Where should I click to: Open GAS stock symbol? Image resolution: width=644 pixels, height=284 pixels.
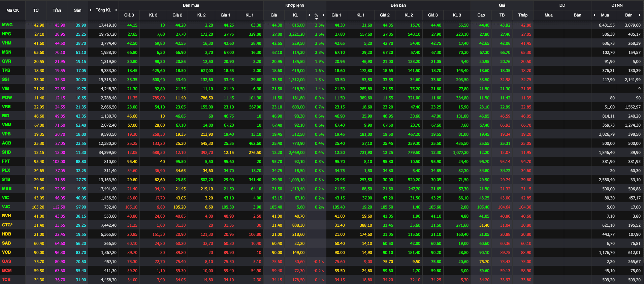(x=6, y=261)
